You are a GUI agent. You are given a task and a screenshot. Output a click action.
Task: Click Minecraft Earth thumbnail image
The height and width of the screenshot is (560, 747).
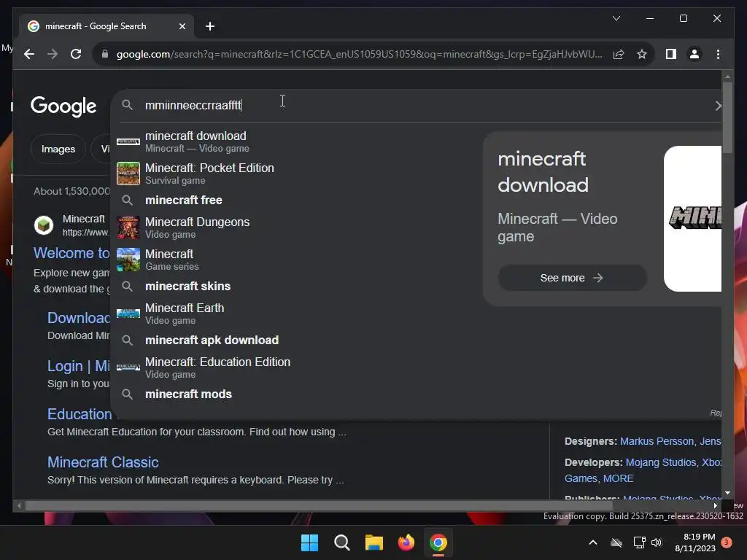click(x=128, y=314)
